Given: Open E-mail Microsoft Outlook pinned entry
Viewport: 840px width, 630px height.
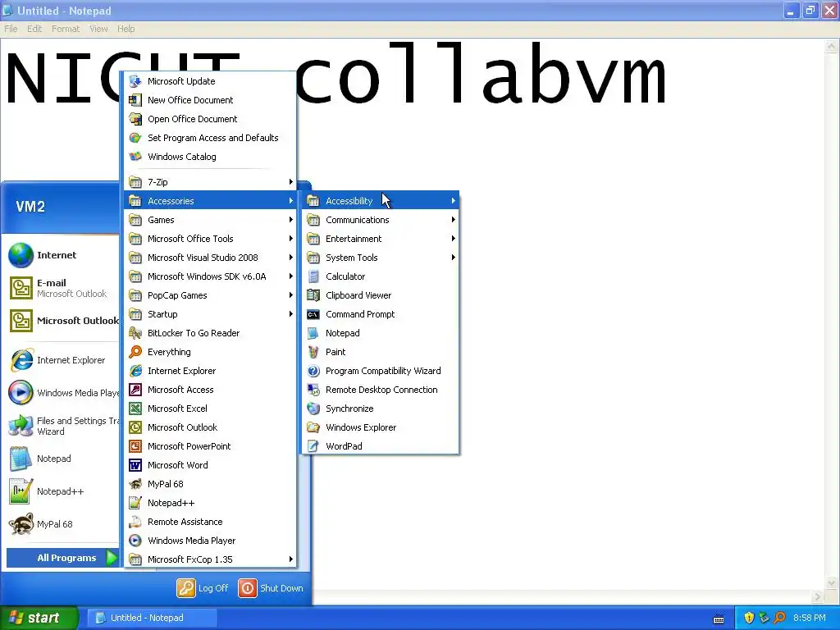Looking at the screenshot, I should pos(63,288).
